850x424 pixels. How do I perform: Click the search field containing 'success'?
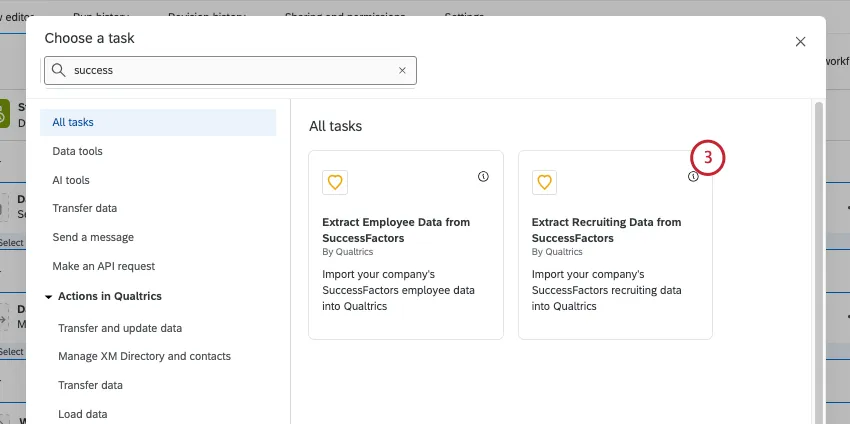pyautogui.click(x=230, y=71)
